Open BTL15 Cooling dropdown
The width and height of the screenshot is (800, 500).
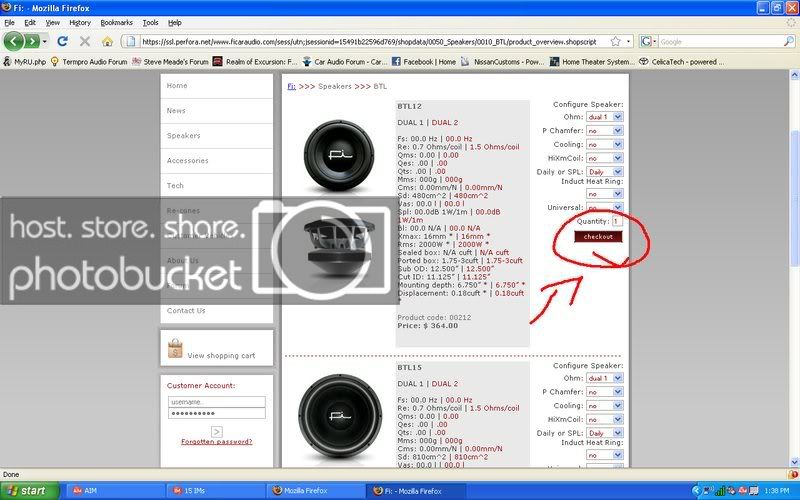[605, 406]
